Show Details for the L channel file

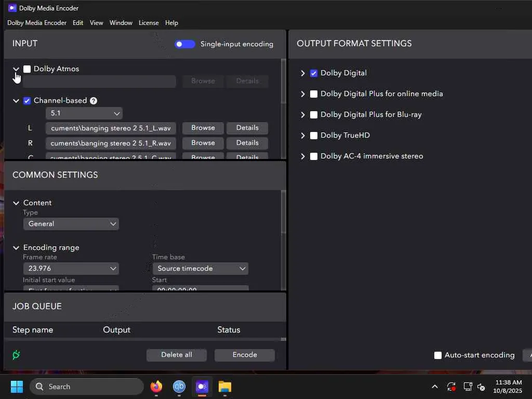[247, 128]
